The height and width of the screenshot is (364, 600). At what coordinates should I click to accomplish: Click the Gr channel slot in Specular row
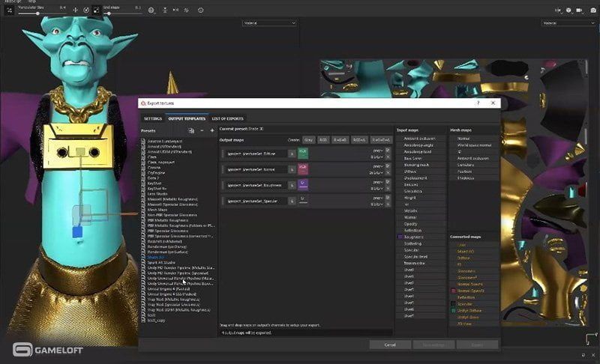tap(303, 201)
